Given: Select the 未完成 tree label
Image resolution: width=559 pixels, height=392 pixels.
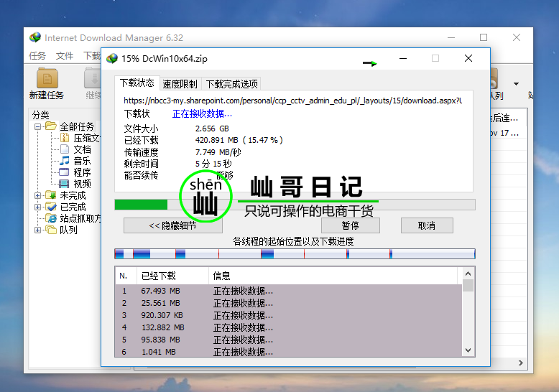Looking at the screenshot, I should point(73,195).
